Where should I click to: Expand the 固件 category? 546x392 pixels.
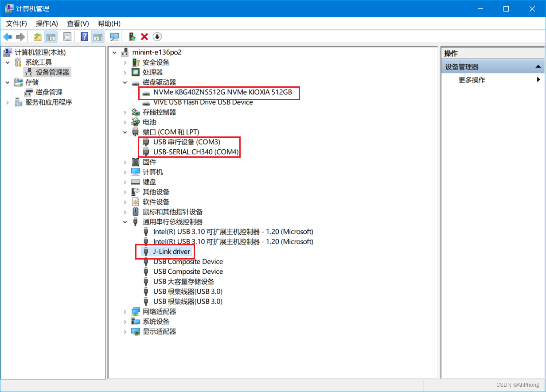click(x=125, y=162)
